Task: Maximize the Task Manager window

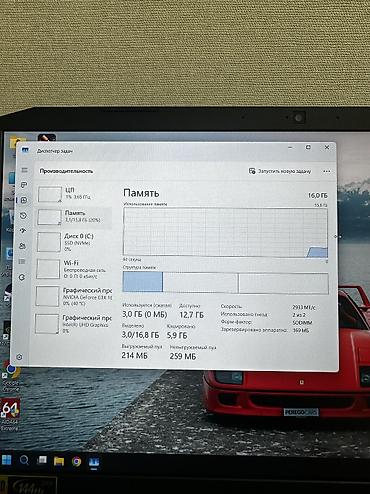Action: [x=308, y=147]
